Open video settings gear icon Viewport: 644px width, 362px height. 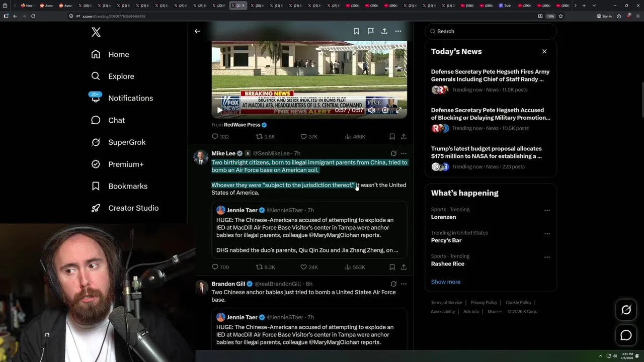tap(385, 110)
